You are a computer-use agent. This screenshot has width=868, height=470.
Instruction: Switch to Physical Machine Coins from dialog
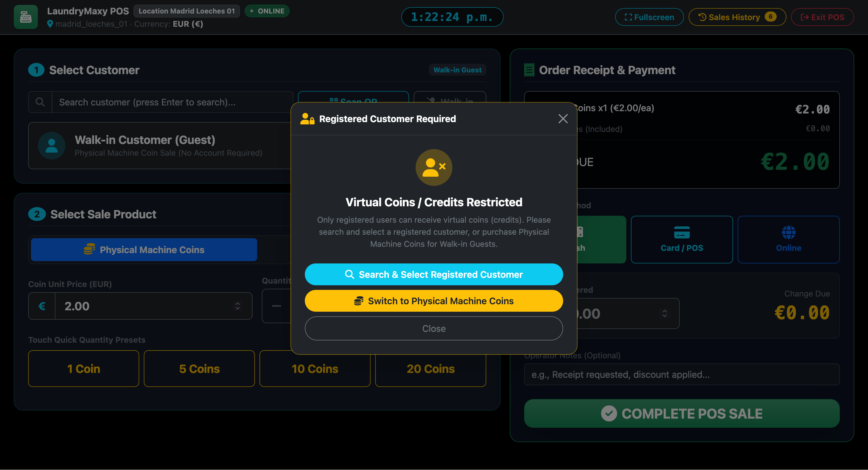click(x=434, y=301)
